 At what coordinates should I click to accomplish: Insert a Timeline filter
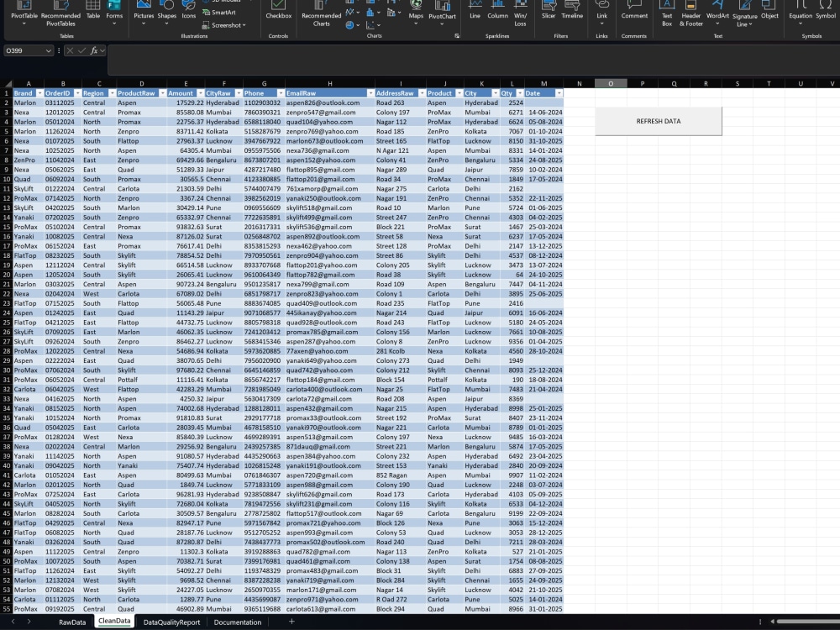pyautogui.click(x=572, y=10)
